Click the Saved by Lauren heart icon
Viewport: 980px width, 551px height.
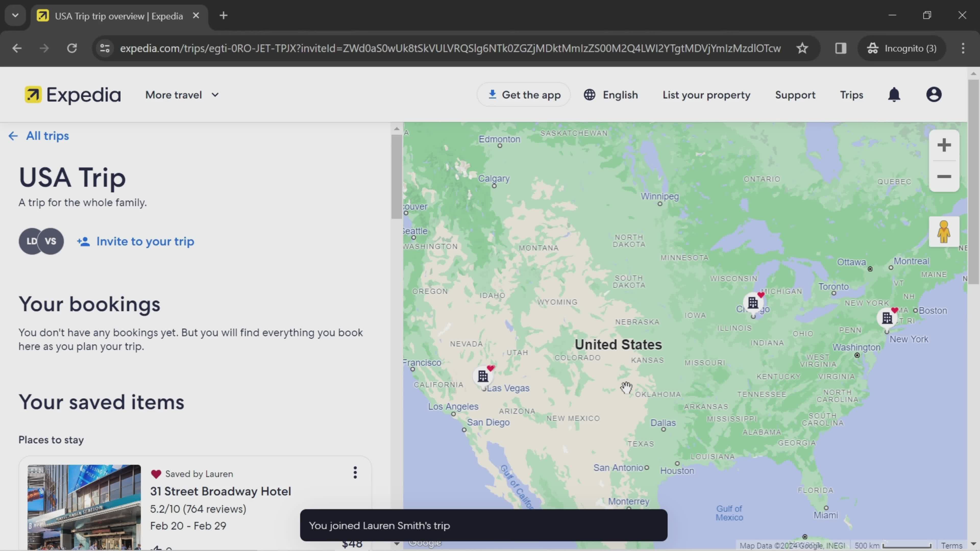pyautogui.click(x=156, y=474)
